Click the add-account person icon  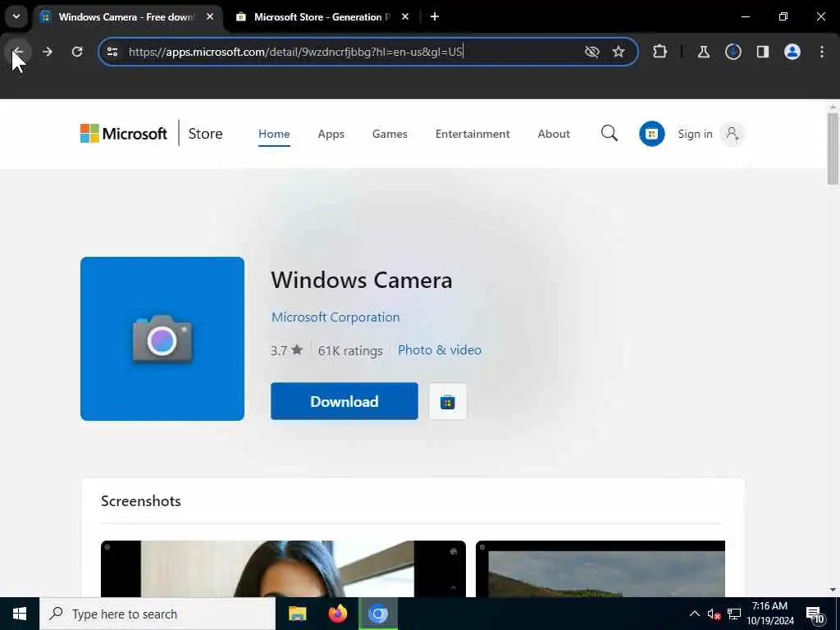733,134
